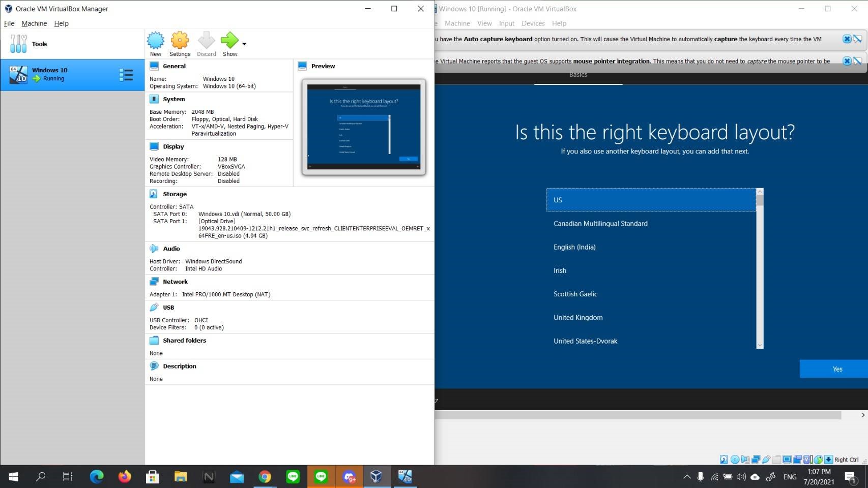Click the audio status icon in VM status bar

coord(745,460)
